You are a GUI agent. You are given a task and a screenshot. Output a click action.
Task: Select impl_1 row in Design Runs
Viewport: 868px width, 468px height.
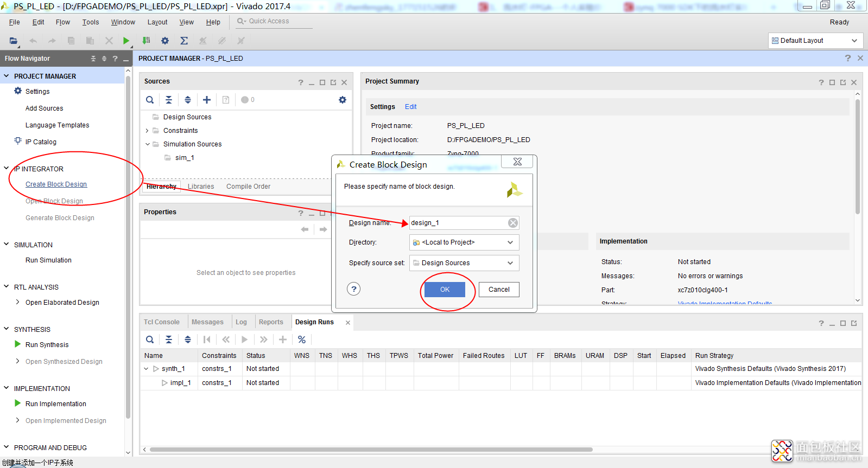pyautogui.click(x=500, y=383)
